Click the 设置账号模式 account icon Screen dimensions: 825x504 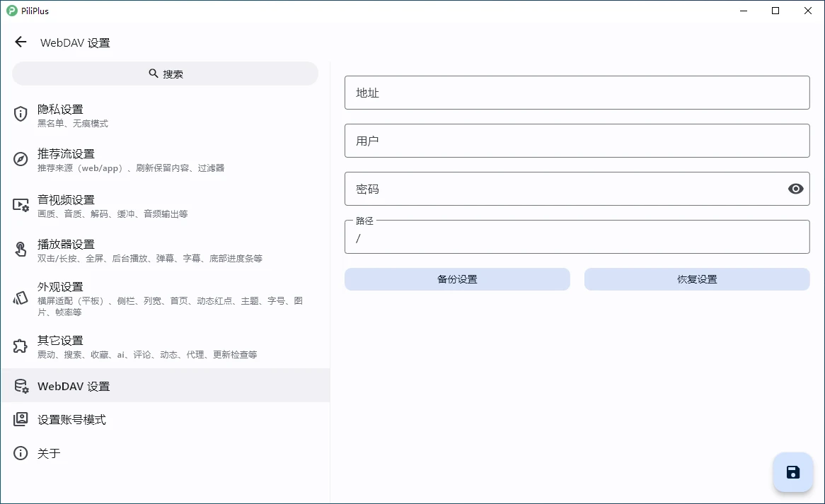coord(21,419)
